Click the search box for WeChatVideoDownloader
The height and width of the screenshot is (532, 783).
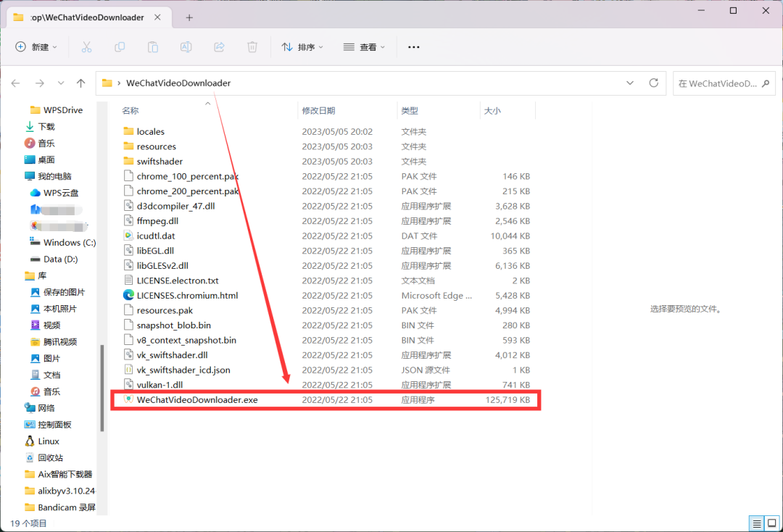724,83
